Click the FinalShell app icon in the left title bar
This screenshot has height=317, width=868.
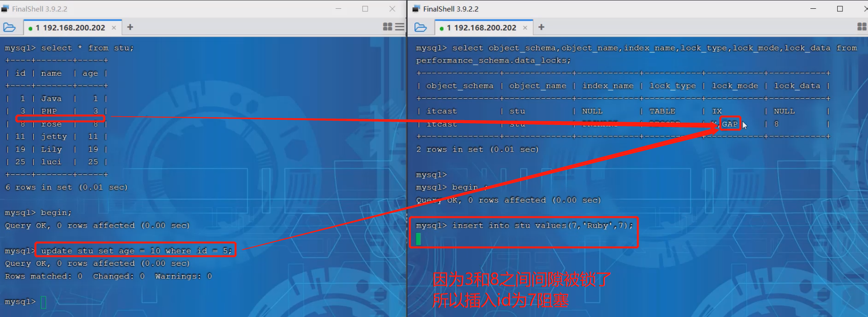[x=5, y=9]
